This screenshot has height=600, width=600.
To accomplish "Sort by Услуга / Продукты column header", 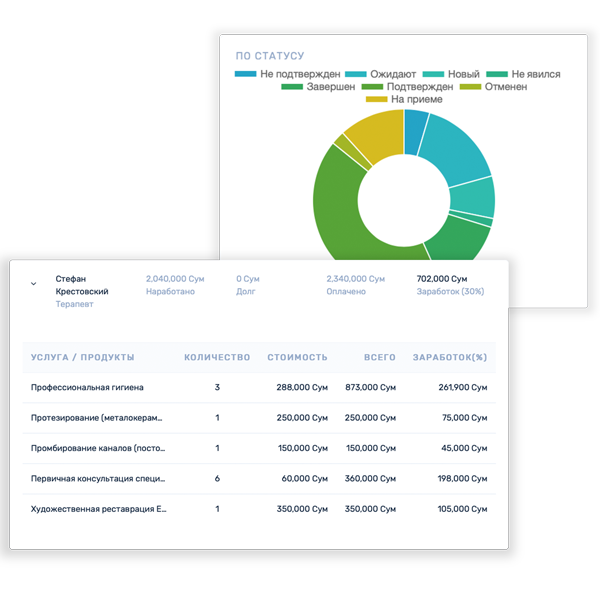I will 82,357.
